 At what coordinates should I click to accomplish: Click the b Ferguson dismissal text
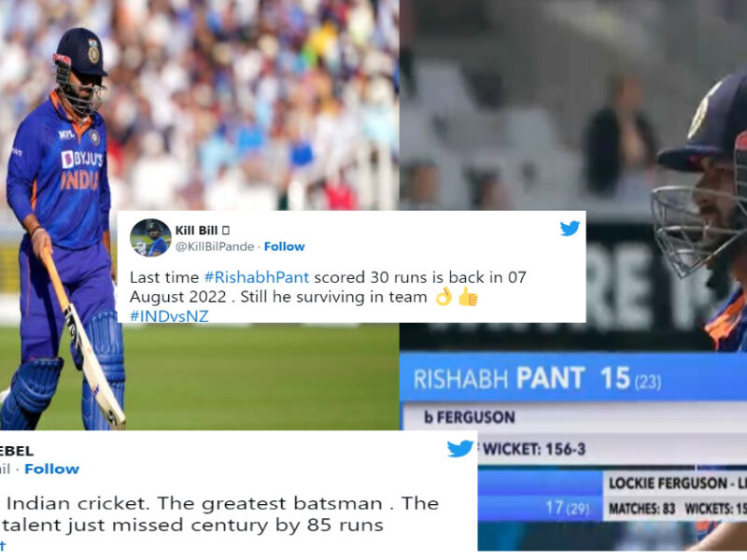(470, 417)
